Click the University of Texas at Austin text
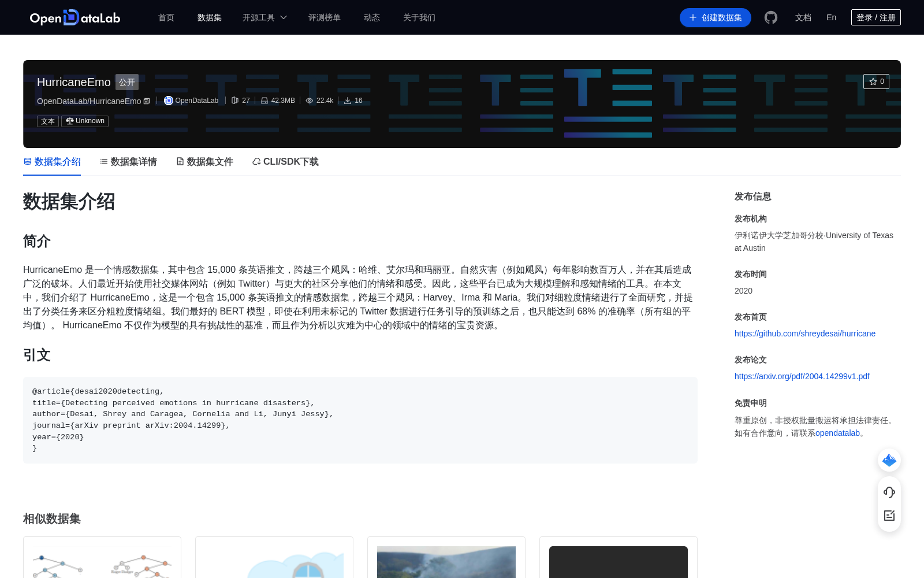This screenshot has width=924, height=578. pos(814,242)
